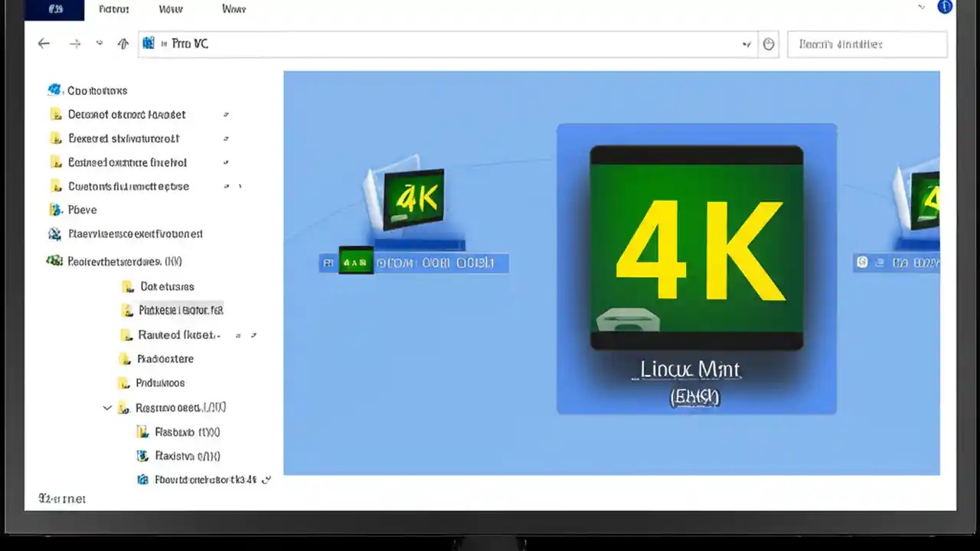Click the Network icon at the sidebar bottom

(142, 480)
